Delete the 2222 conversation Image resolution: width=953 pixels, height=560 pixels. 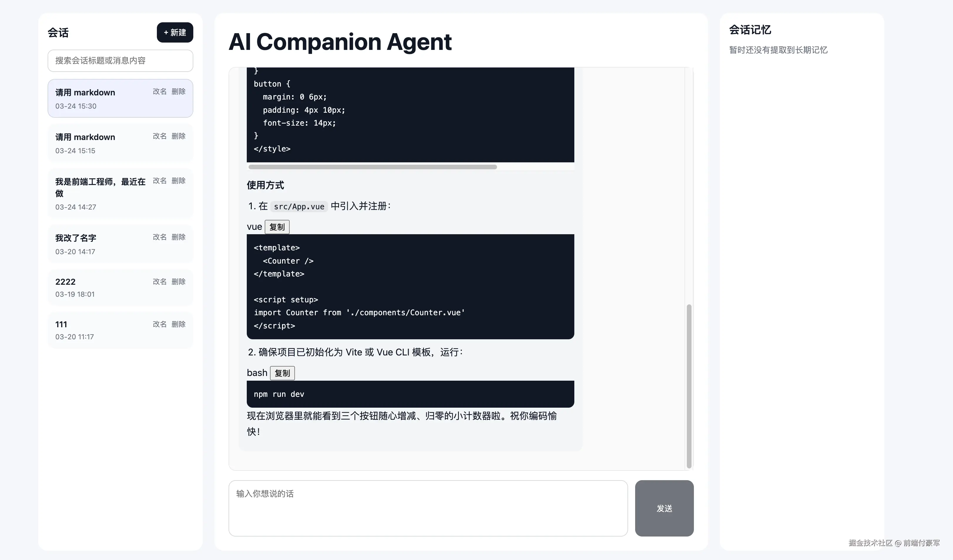[x=178, y=281]
